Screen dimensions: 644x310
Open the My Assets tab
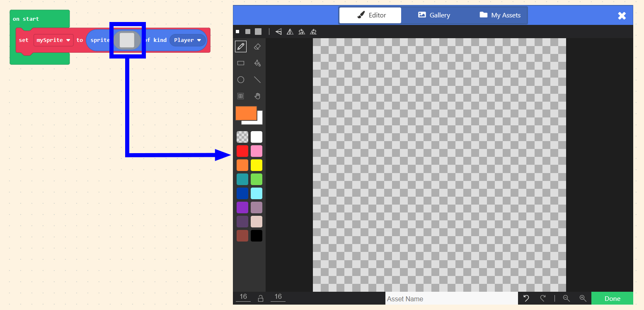[x=500, y=15]
